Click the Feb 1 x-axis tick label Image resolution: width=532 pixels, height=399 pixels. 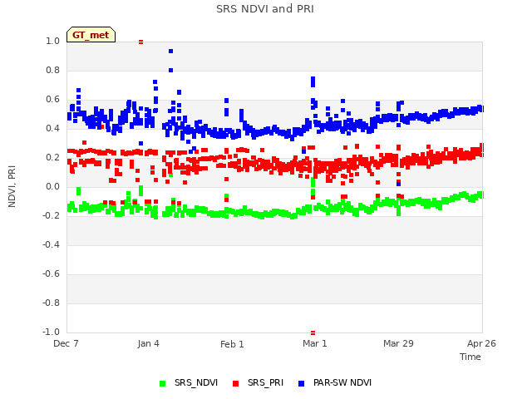click(232, 344)
